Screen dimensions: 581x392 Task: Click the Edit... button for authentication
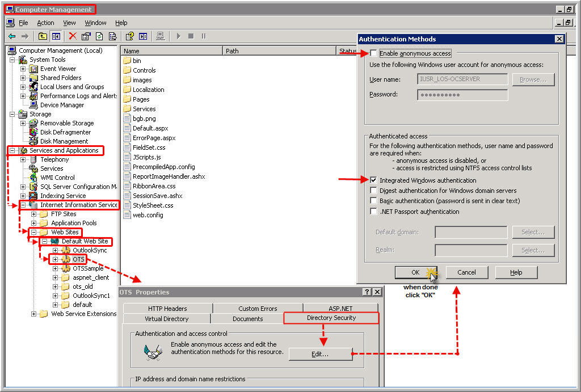pos(320,354)
